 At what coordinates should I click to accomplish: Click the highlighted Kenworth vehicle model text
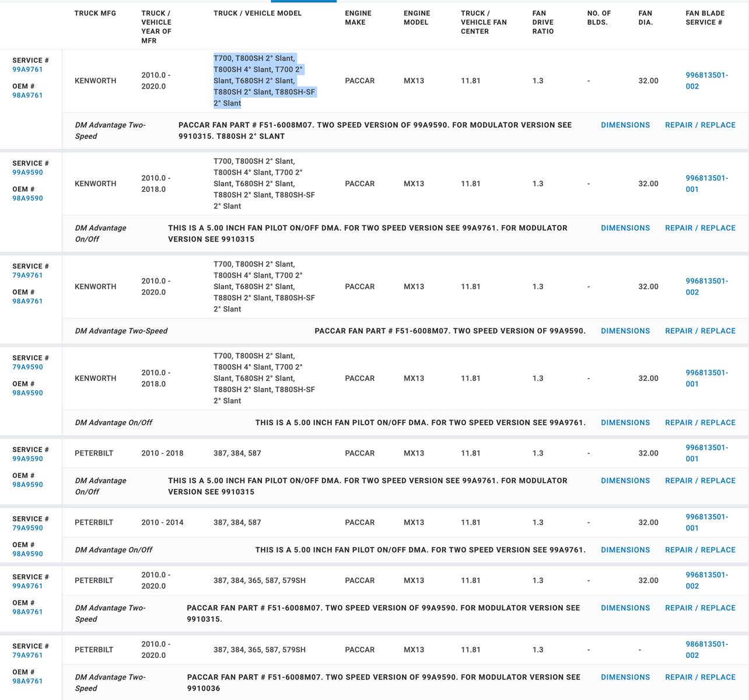click(x=264, y=80)
